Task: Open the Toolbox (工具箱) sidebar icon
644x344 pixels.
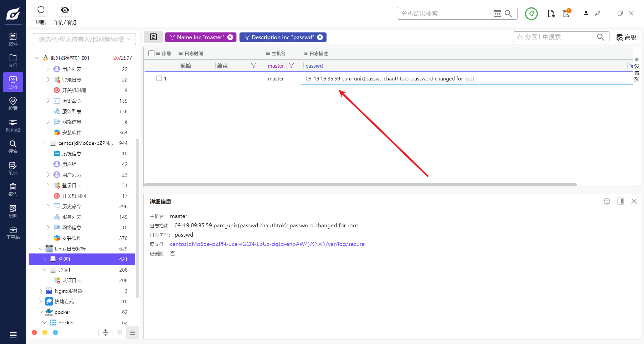Action: [x=13, y=233]
